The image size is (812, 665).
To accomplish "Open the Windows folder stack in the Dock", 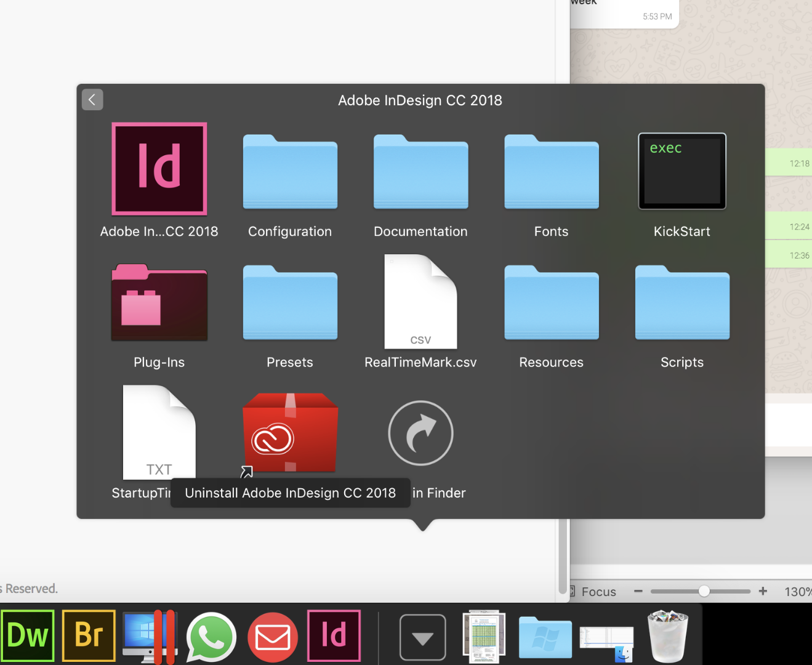I will 545,637.
